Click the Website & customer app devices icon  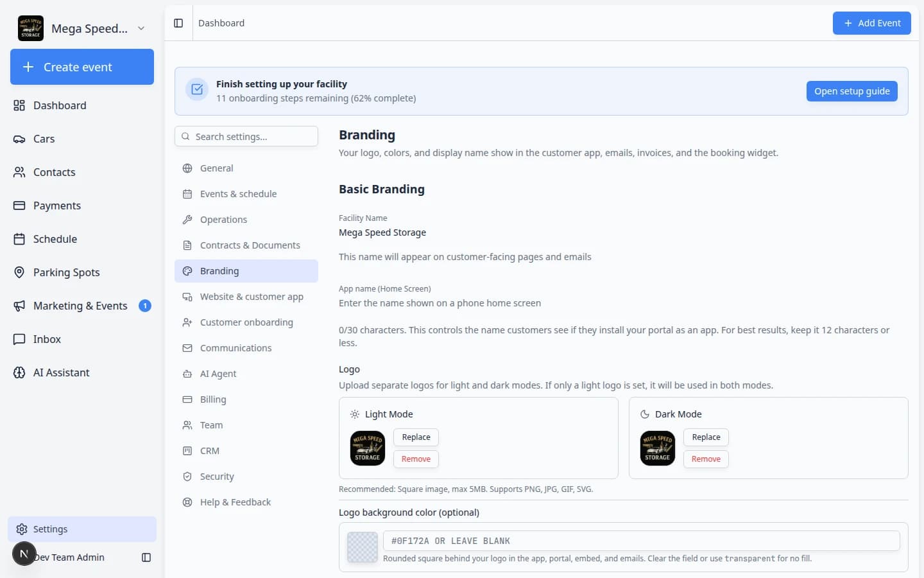[x=187, y=297]
